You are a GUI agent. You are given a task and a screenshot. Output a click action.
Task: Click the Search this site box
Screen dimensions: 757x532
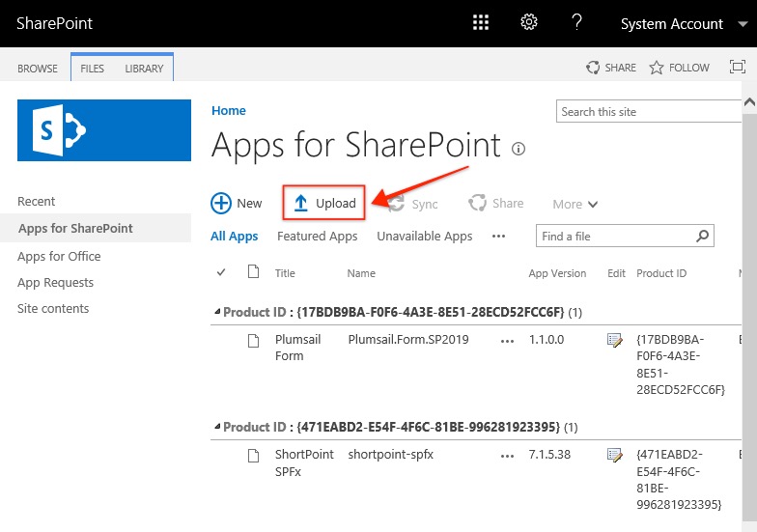[x=649, y=112]
